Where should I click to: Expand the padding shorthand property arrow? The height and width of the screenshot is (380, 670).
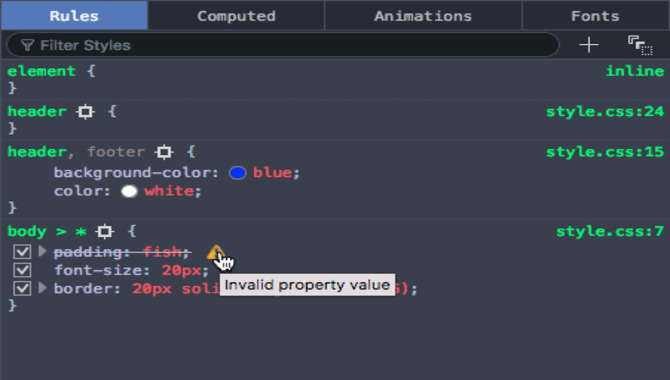point(42,251)
